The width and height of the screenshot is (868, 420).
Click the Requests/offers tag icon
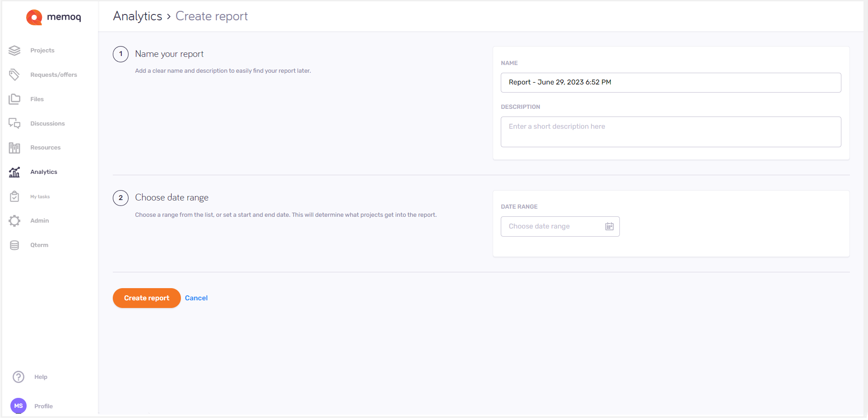pos(14,75)
